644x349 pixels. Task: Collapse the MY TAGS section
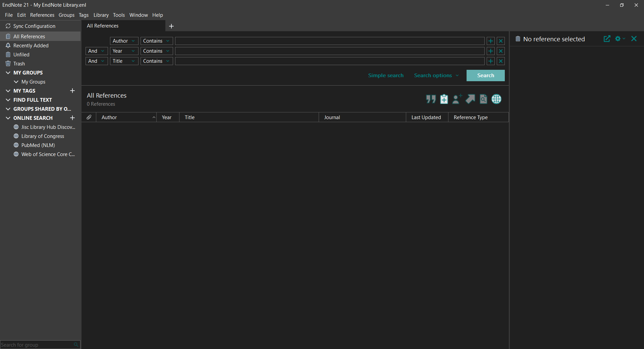8,91
